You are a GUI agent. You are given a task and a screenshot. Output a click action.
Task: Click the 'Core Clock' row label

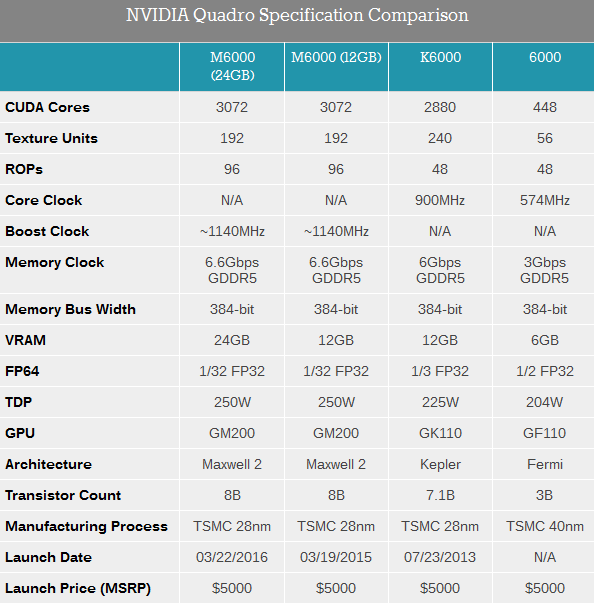click(44, 200)
